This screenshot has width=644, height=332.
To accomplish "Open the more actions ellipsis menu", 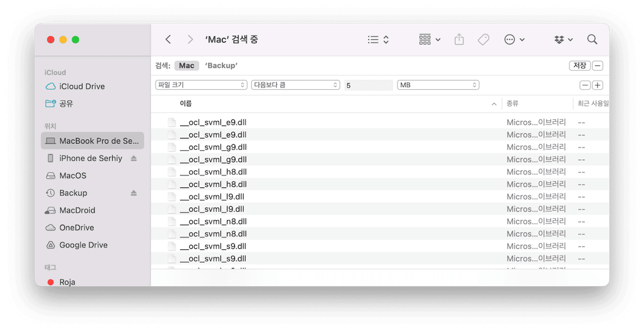I will point(514,40).
